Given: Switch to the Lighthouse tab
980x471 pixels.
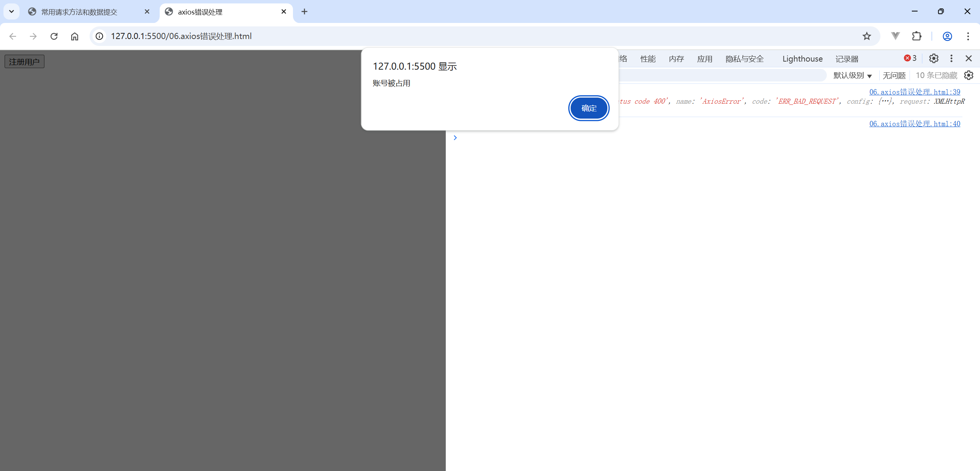Looking at the screenshot, I should [x=802, y=59].
